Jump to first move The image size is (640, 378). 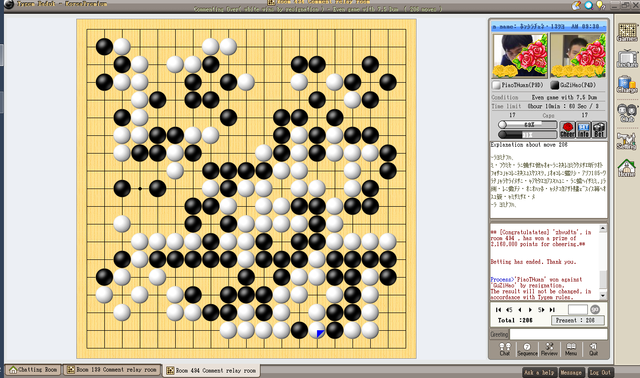pos(498,310)
